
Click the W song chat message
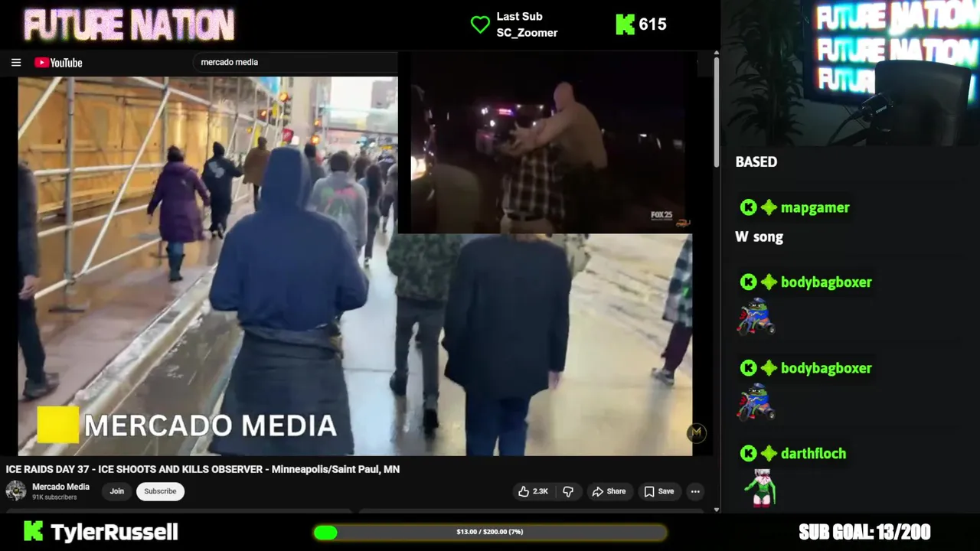[x=759, y=237]
